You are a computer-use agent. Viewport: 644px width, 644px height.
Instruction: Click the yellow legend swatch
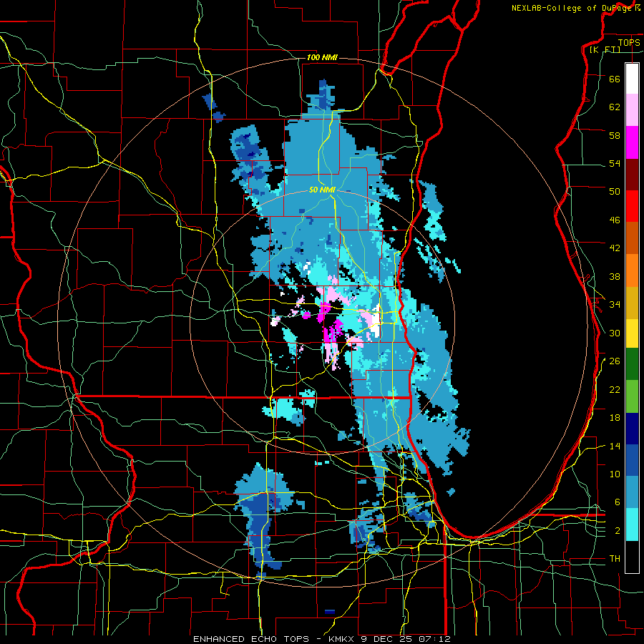[632, 333]
